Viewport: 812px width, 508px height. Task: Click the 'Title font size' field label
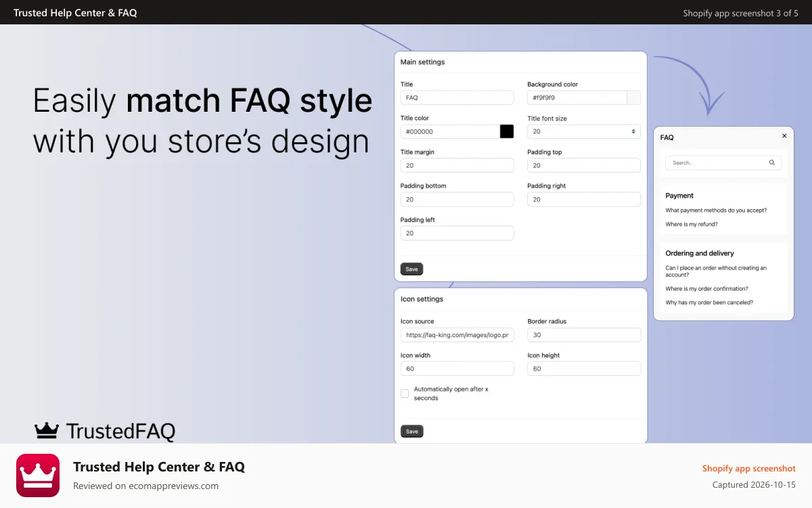point(547,119)
